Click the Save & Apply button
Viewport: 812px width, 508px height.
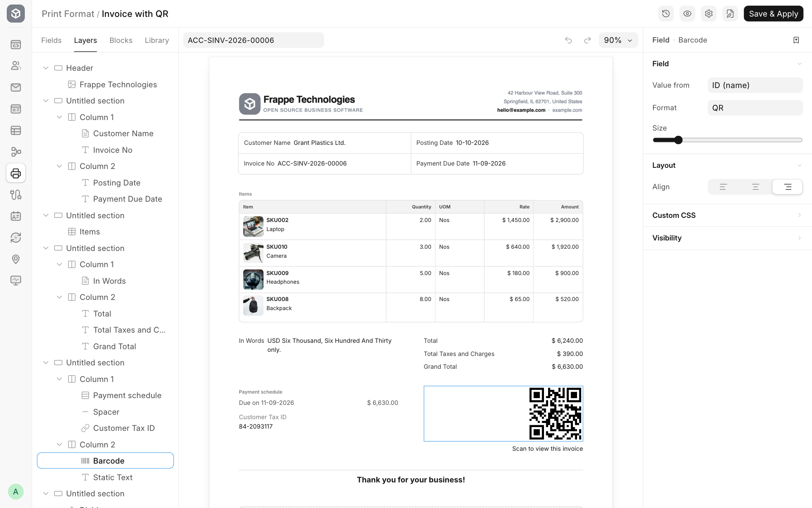[773, 14]
